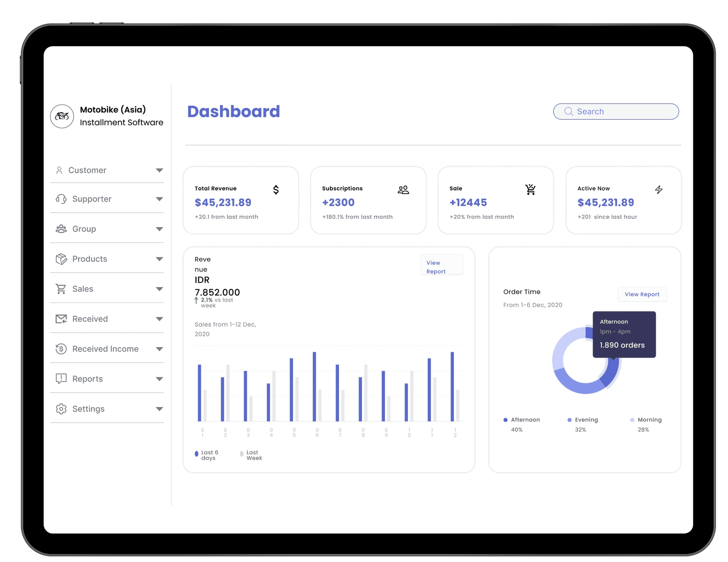The height and width of the screenshot is (562, 728).
Task: Open the Group sidebar item
Action: coord(107,229)
